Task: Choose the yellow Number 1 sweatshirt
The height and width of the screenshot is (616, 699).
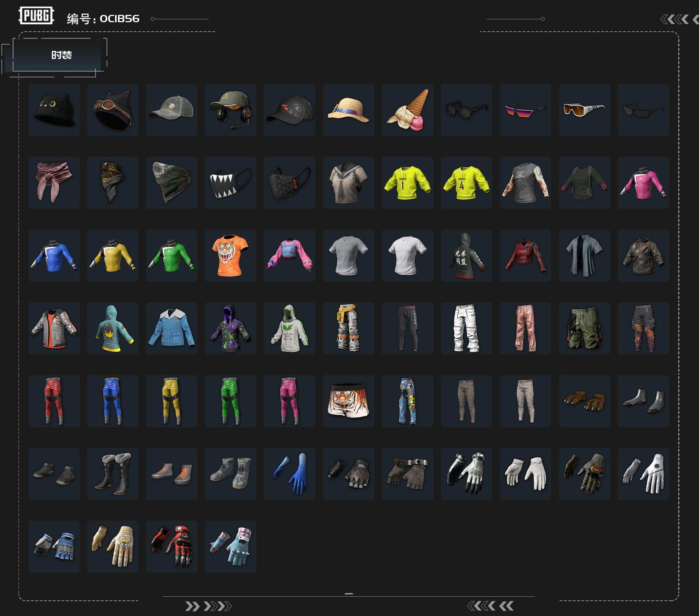Action: pyautogui.click(x=407, y=183)
